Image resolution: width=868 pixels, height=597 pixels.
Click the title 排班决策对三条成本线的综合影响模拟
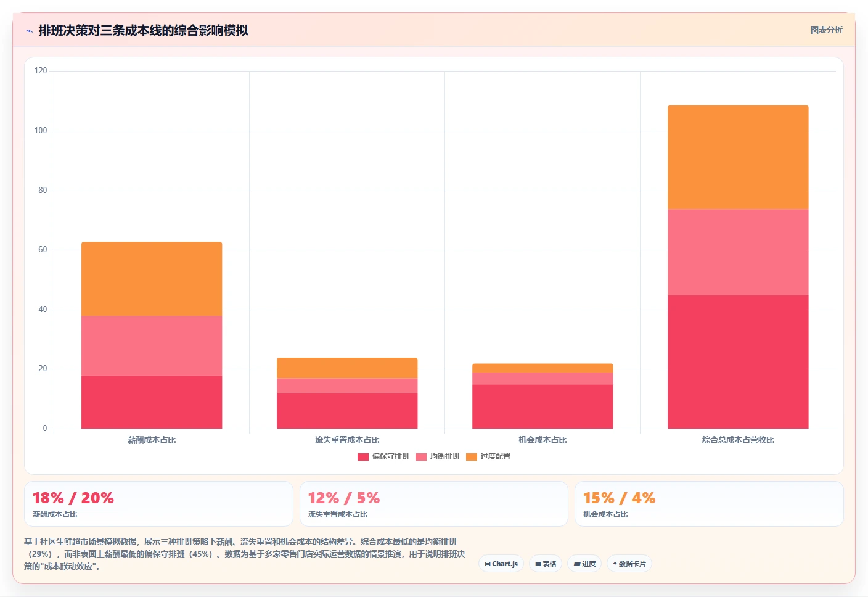[x=143, y=30]
